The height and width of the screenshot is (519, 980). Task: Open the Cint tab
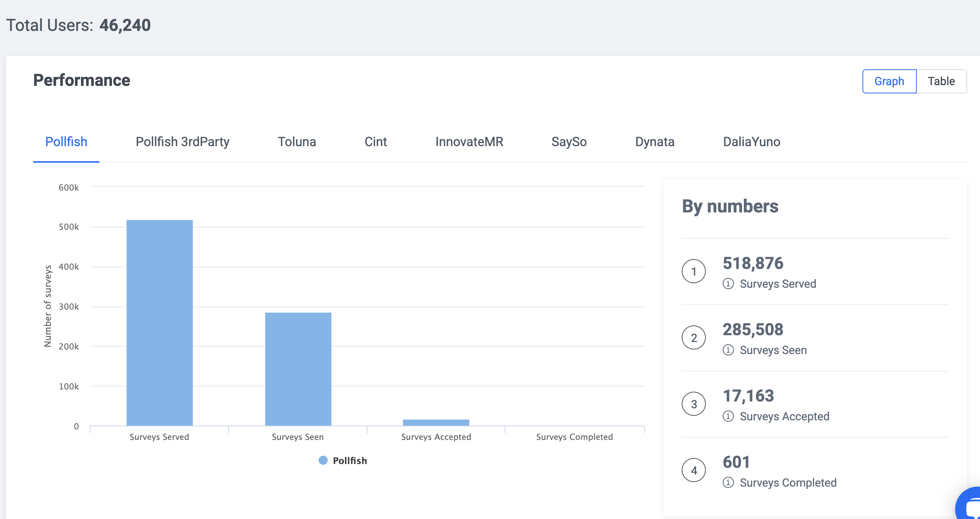[x=376, y=142]
